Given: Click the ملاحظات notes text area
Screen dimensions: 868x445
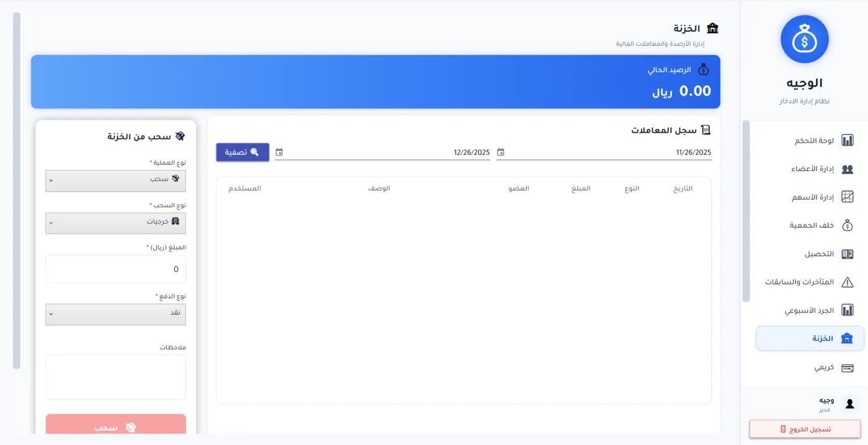Looking at the screenshot, I should 115,377.
